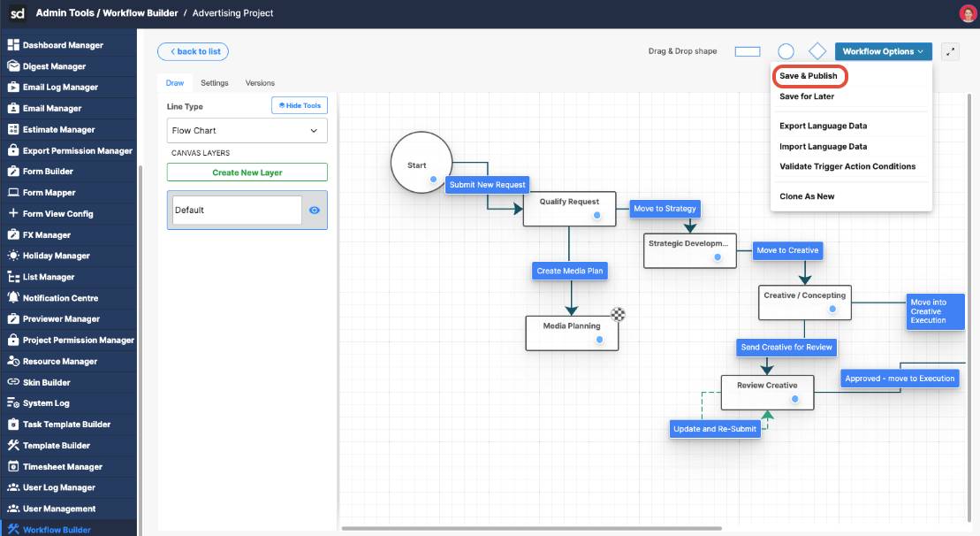Click the Timesheet Manager sidebar icon
The height and width of the screenshot is (536, 980).
[x=13, y=467]
